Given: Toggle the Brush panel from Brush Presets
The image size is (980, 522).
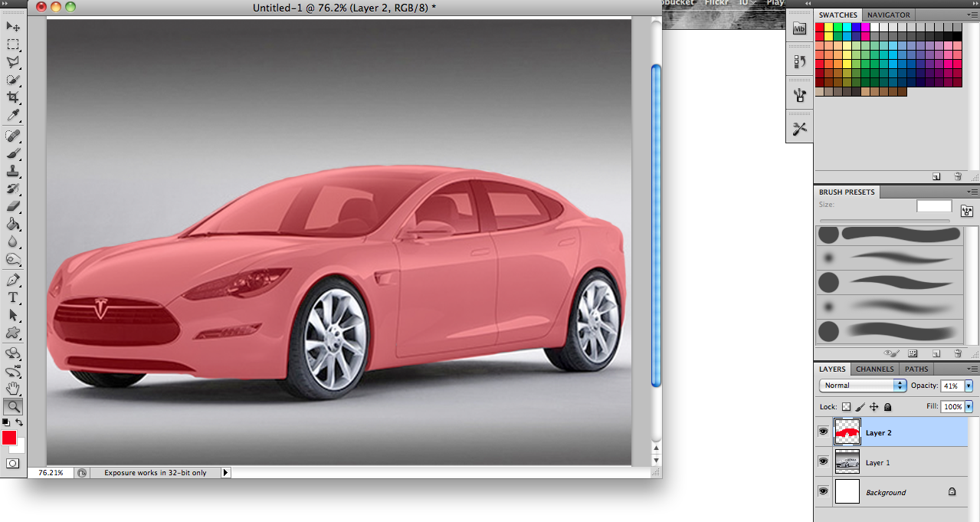Looking at the screenshot, I should coord(967,210).
